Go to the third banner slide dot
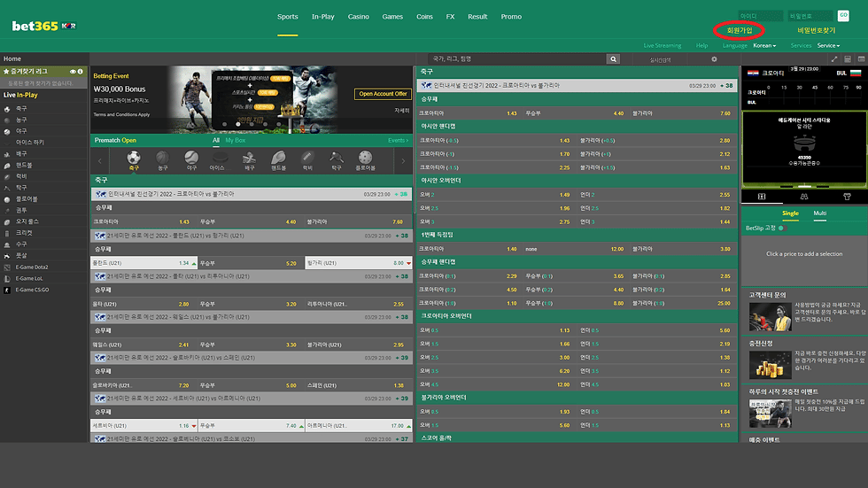 tap(252, 125)
